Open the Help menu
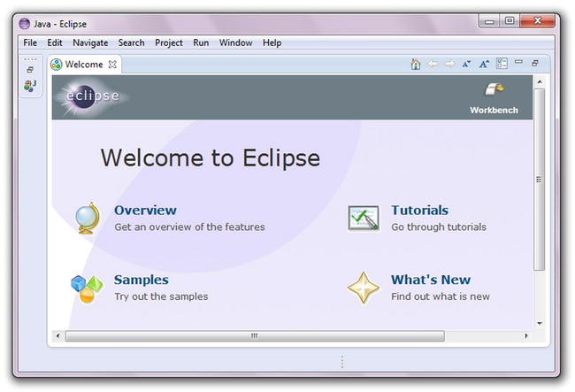The height and width of the screenshot is (392, 575). click(272, 42)
